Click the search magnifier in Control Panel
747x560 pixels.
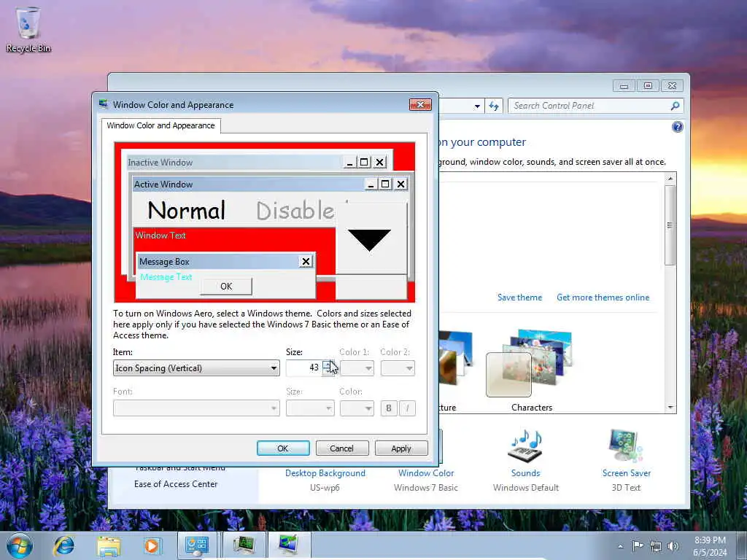pos(675,106)
